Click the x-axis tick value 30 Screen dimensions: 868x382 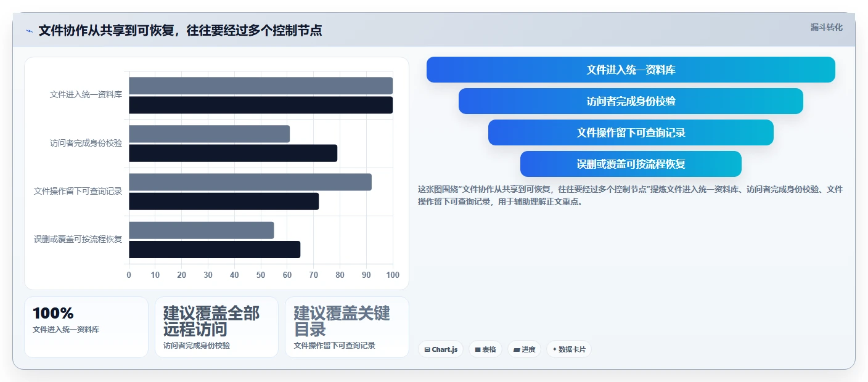(208, 275)
